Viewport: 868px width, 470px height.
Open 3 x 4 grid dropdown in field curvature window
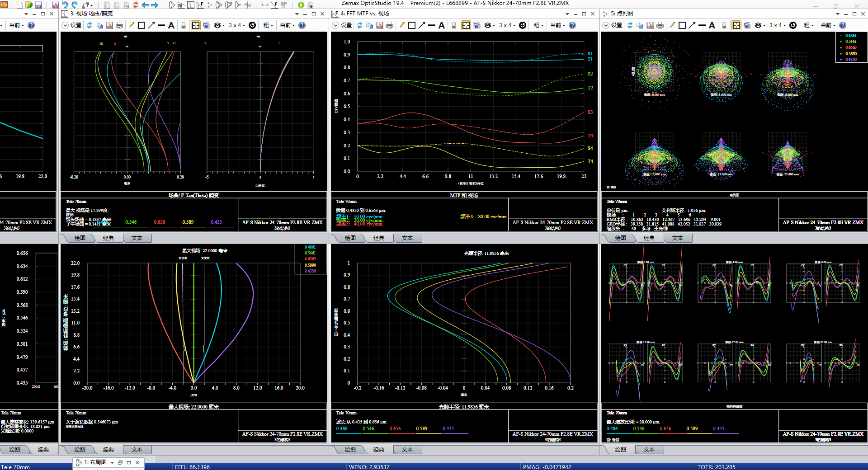[x=237, y=25]
